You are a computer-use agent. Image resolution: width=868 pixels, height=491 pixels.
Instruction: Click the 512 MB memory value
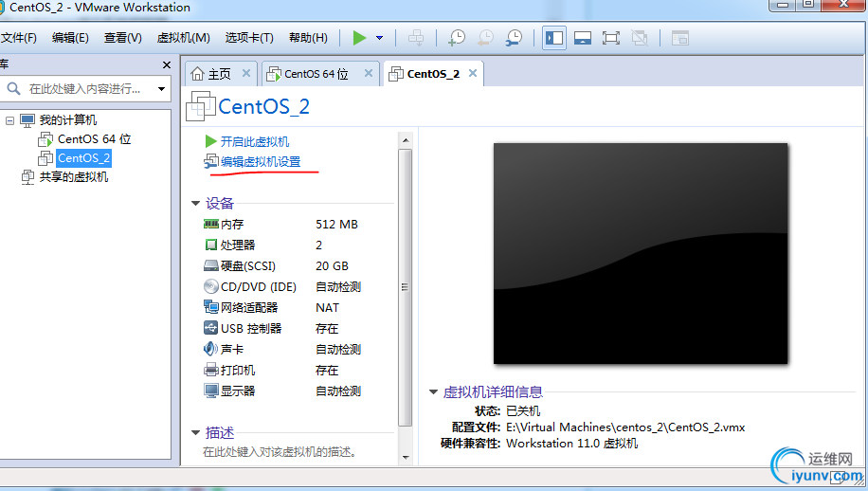pos(336,225)
